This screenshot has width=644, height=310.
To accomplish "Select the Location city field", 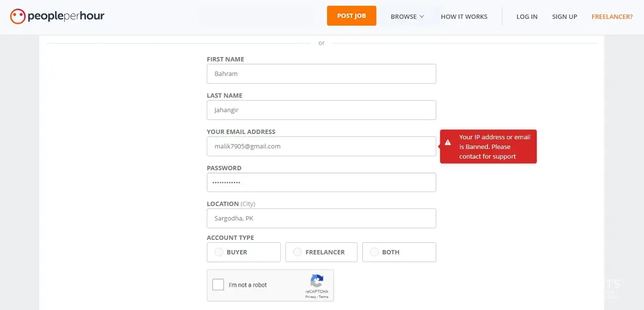I will click(x=321, y=218).
